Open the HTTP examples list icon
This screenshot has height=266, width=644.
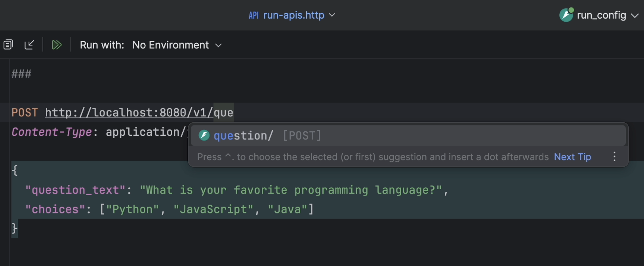[8, 45]
